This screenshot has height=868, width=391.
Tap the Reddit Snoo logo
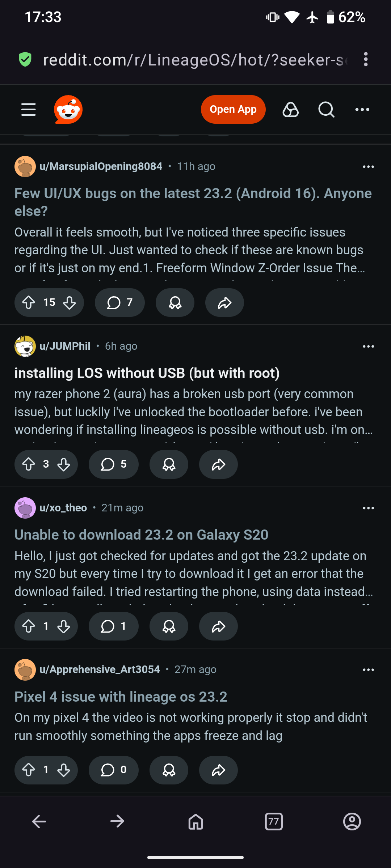tap(68, 110)
